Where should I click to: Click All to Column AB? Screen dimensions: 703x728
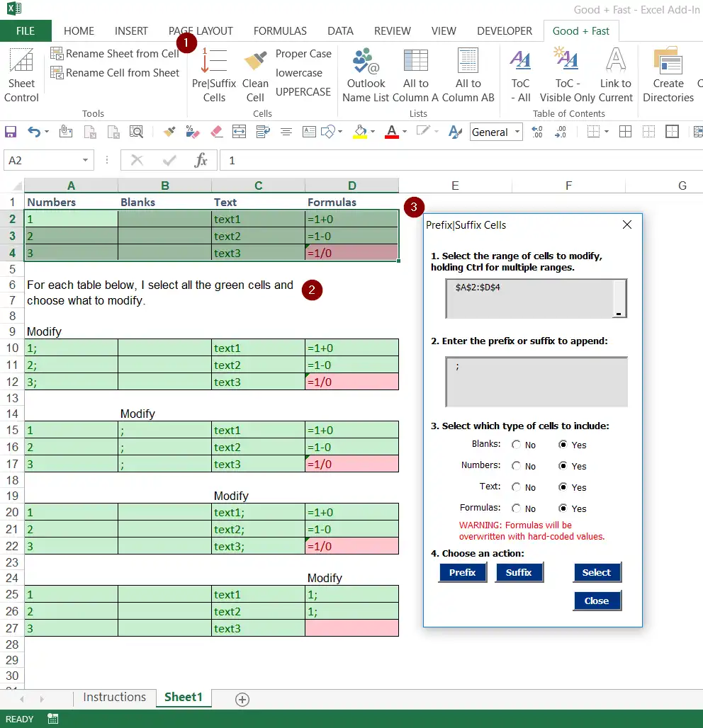pos(468,74)
